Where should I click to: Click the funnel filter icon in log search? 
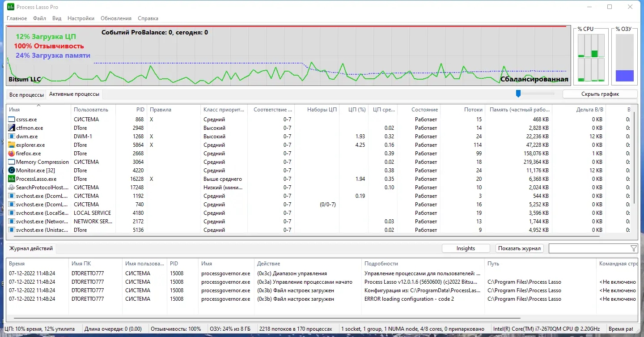pyautogui.click(x=633, y=248)
